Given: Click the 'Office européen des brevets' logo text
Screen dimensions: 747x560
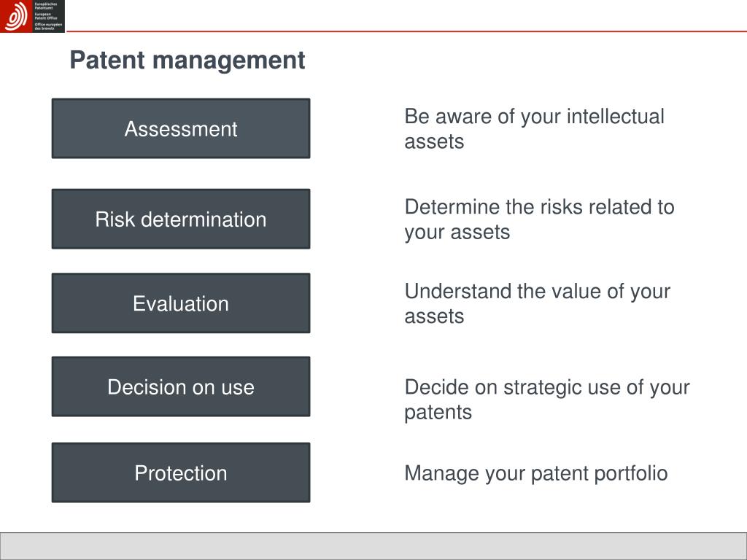Looking at the screenshot, I should click(48, 26).
